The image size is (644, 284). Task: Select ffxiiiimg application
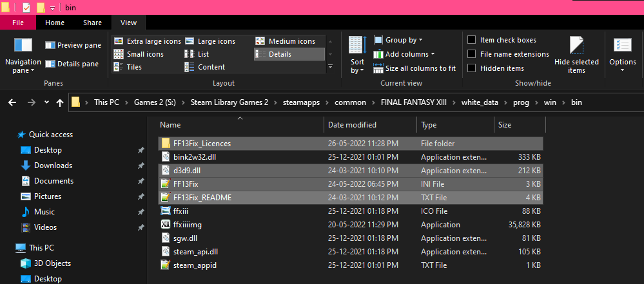(x=350, y=225)
